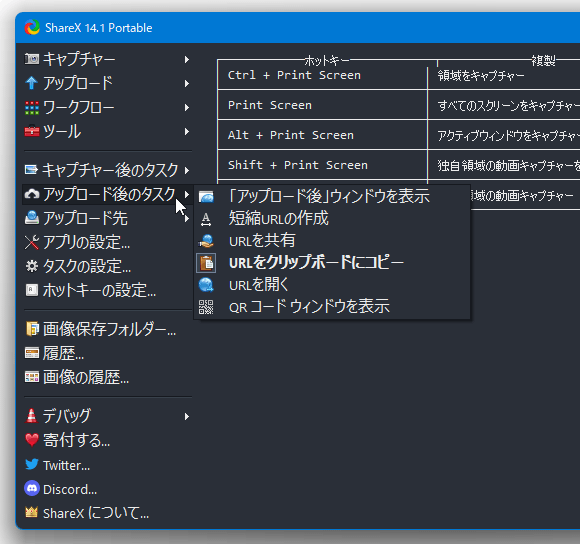Screen dimensions: 580x544
Task: Click the heart icon beside 寄付する
Action: coord(31,440)
